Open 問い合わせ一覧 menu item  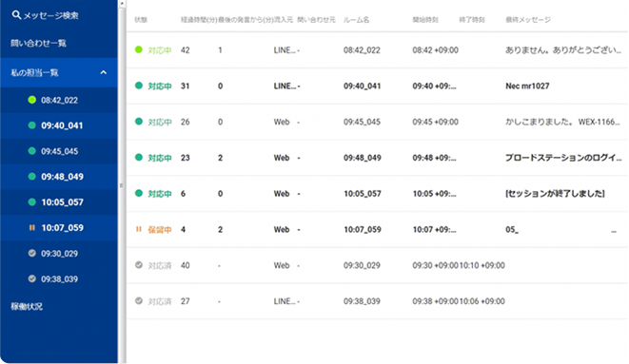38,44
